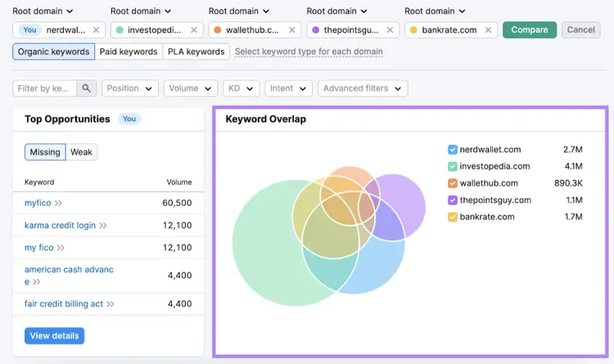Open the Intent filter dropdown
Screen dimensions: 614x364
click(289, 88)
